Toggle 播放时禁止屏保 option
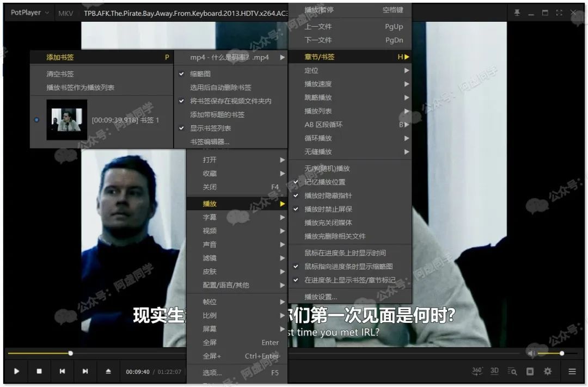Viewport: 588px width, 387px height. 350,209
